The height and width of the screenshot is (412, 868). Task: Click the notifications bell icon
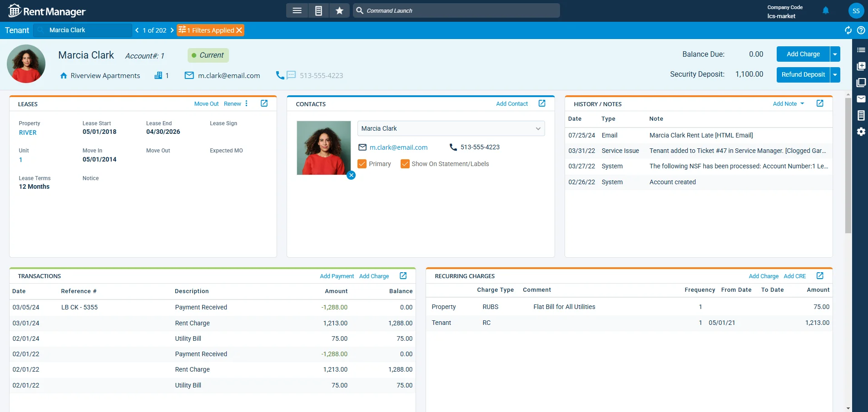(x=826, y=10)
